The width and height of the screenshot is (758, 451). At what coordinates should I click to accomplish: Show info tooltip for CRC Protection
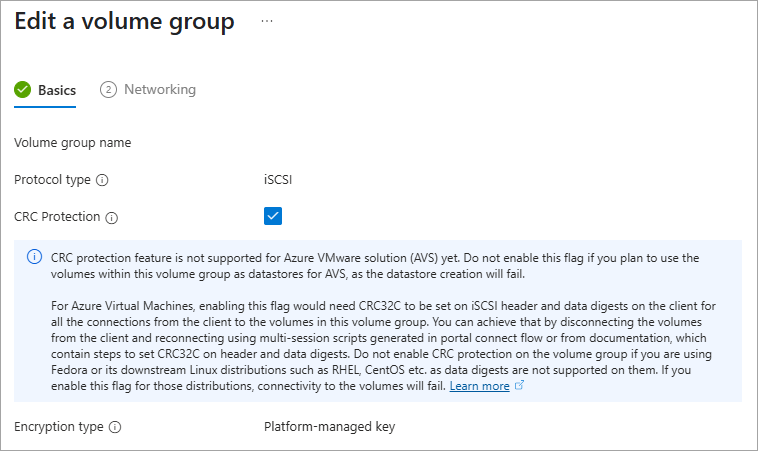(112, 217)
